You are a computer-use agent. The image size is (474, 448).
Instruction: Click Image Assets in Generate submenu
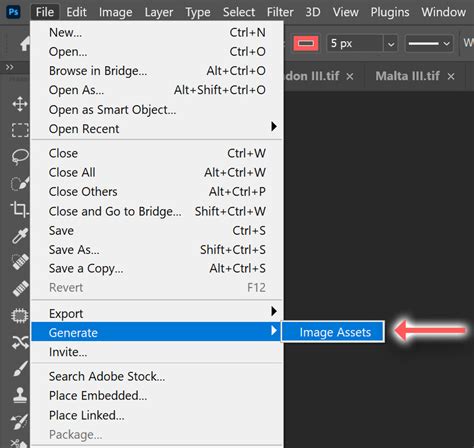pos(333,332)
